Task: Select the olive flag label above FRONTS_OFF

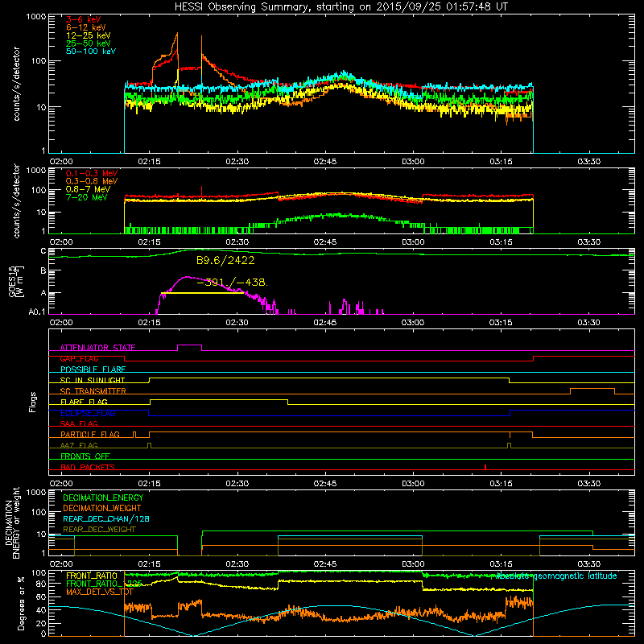Action: pos(79,445)
